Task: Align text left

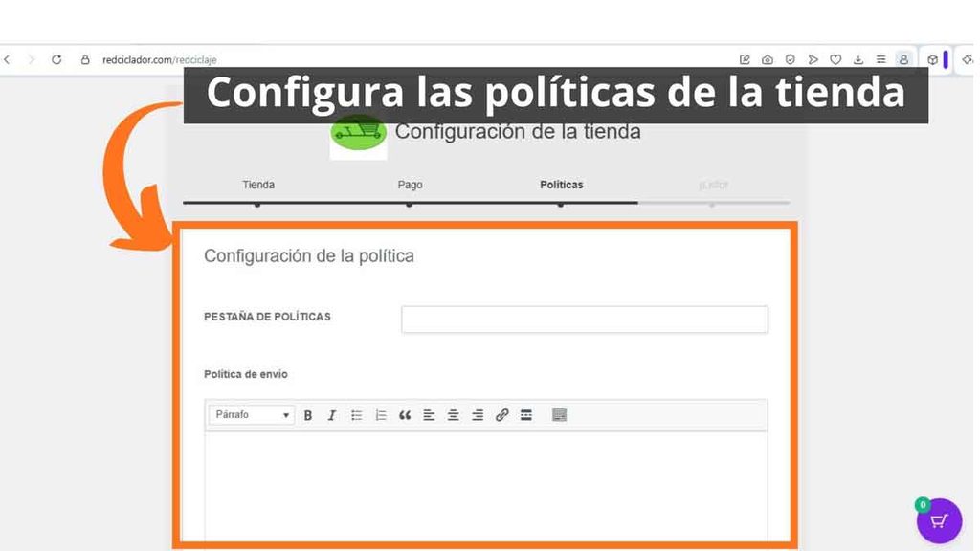Action: [x=429, y=415]
